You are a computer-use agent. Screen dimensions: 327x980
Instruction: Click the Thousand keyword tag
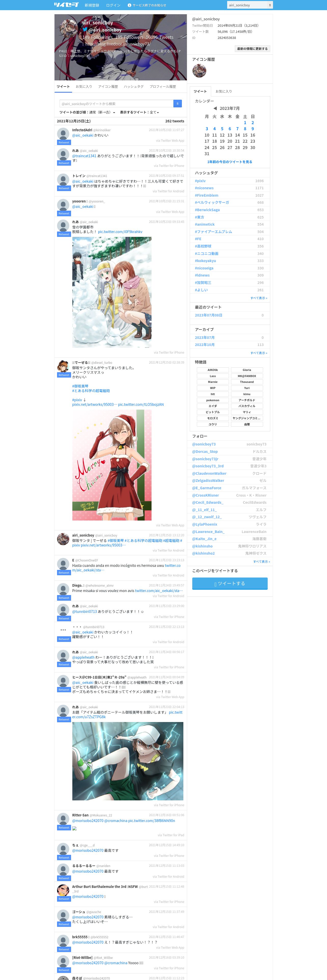(x=247, y=382)
